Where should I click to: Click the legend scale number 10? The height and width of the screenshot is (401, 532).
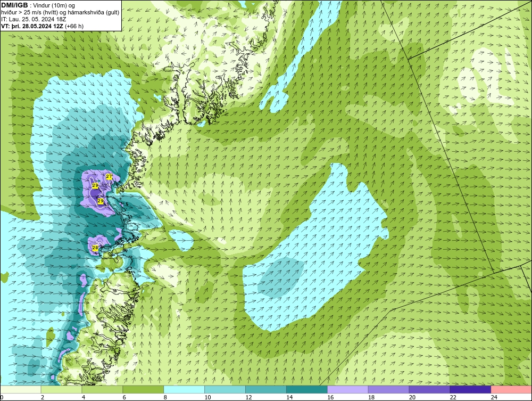(x=207, y=397)
